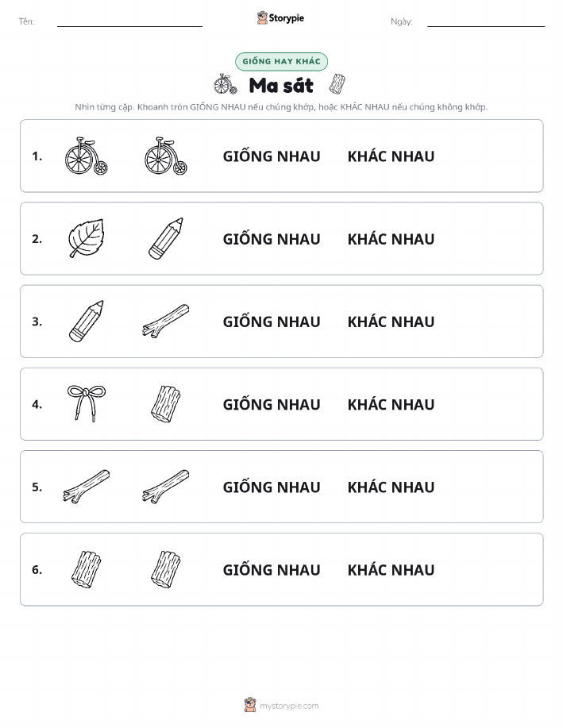
Task: Click the pencil icon in row 2
Action: pos(166,238)
